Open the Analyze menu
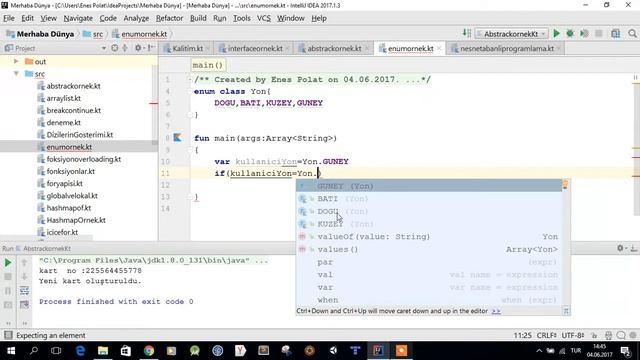This screenshot has height=360, width=640. 136,18
